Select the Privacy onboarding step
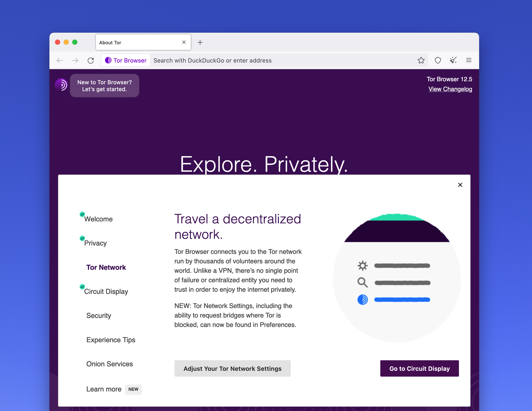 (95, 243)
